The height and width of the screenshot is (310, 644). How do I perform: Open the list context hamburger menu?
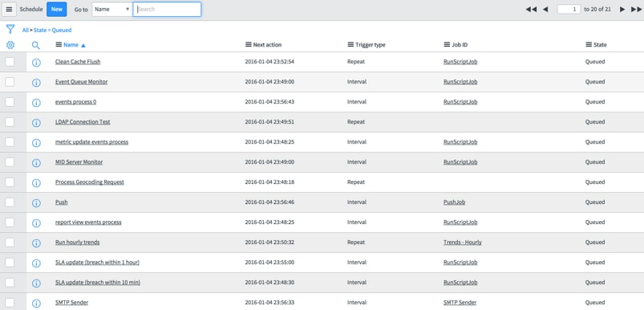pos(9,10)
